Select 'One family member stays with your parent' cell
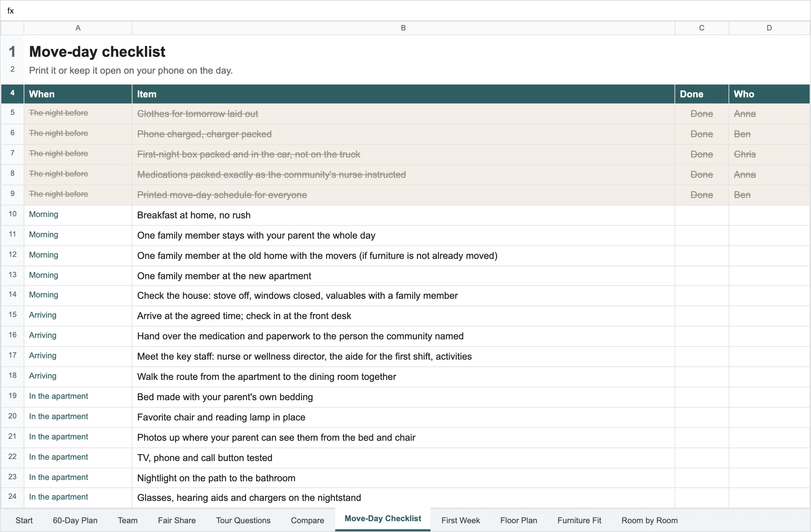Image resolution: width=811 pixels, height=532 pixels. (403, 236)
